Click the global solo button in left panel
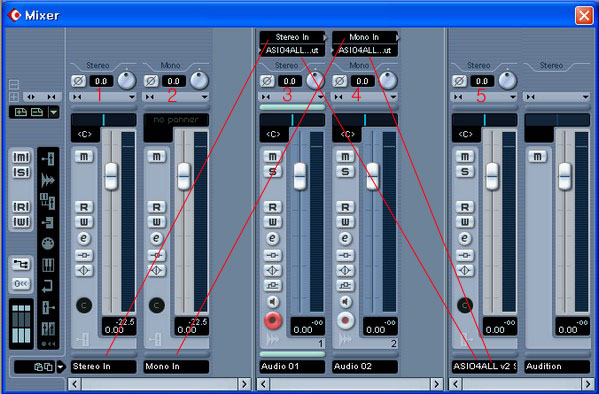 click(x=21, y=172)
